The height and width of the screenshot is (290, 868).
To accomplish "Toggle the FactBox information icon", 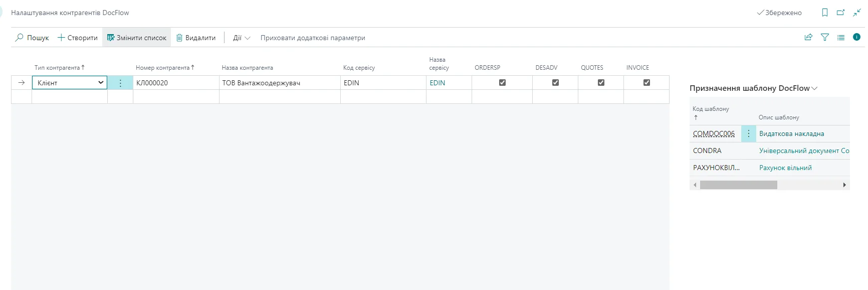I will (856, 37).
